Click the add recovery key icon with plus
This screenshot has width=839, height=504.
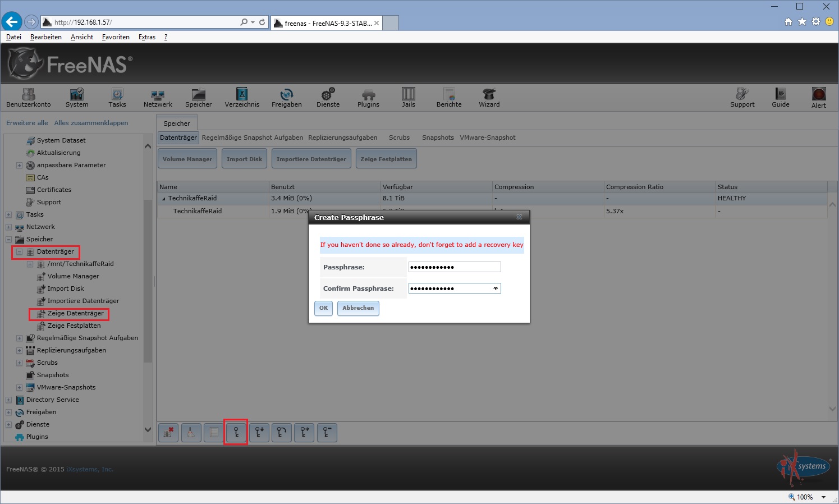[304, 433]
